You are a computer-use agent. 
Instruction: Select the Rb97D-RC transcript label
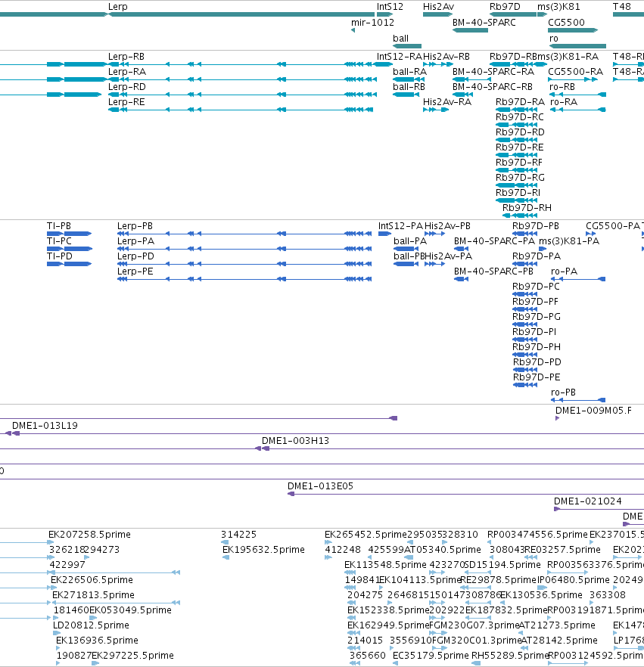point(520,117)
